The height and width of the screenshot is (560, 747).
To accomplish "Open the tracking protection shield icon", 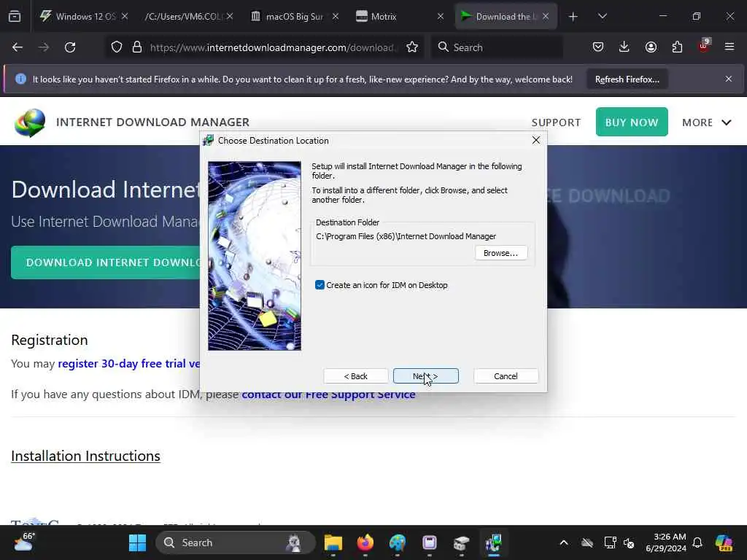I will click(x=117, y=47).
